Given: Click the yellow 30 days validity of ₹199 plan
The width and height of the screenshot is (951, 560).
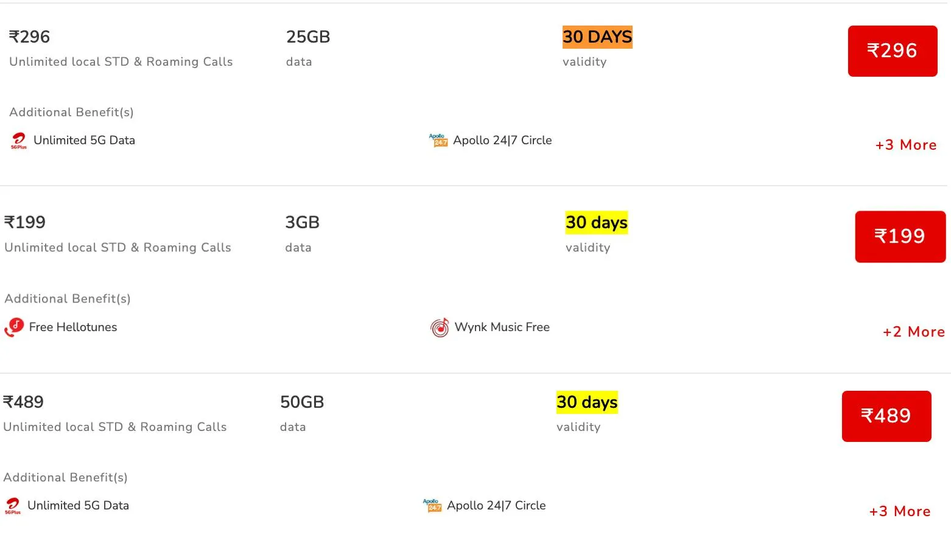Looking at the screenshot, I should [x=597, y=223].
